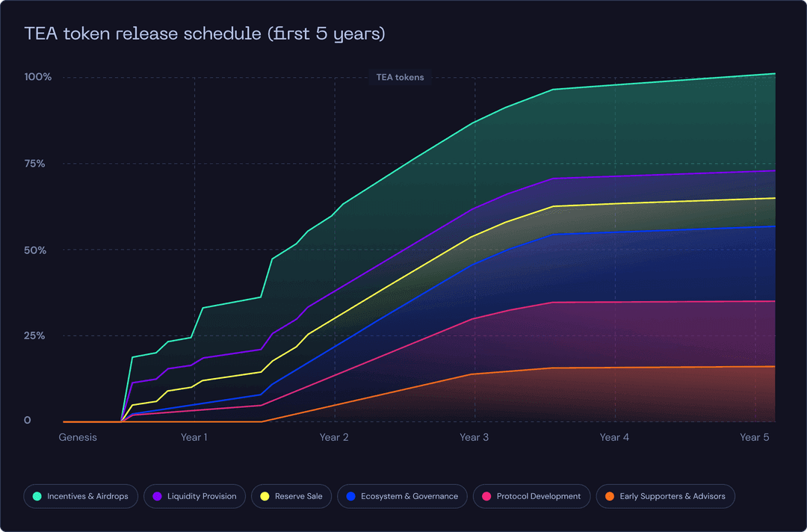Pick the Year 3 x-axis label

474,437
